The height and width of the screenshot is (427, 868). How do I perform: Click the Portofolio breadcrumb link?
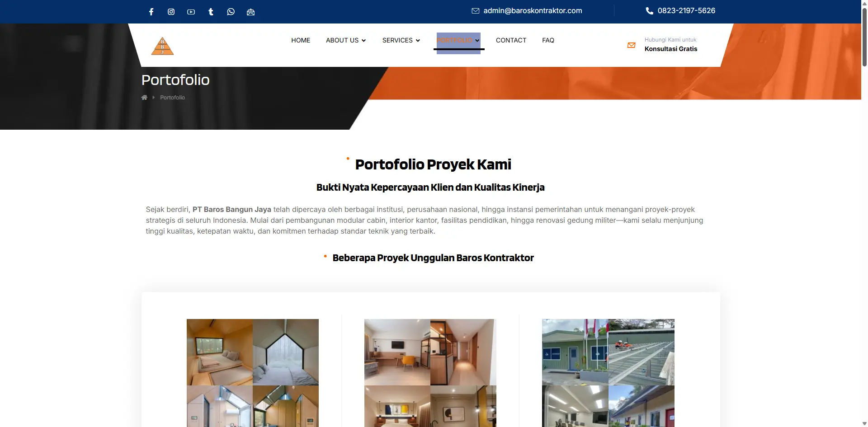pyautogui.click(x=172, y=98)
